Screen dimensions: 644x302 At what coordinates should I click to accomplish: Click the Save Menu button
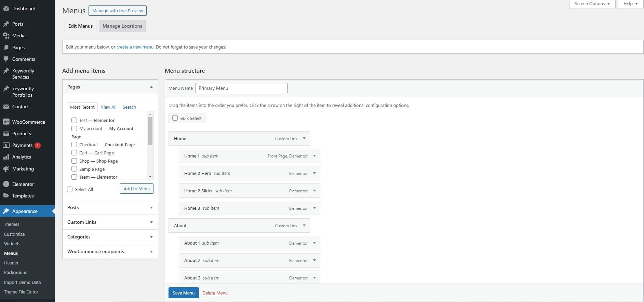pos(184,293)
